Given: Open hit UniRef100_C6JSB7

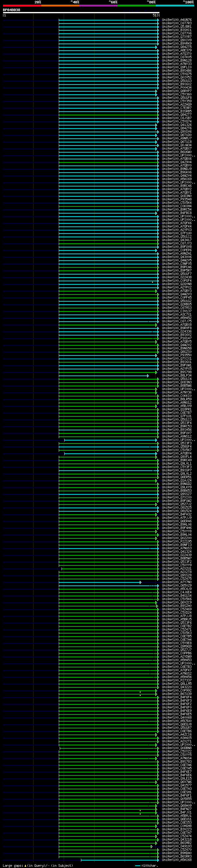Looking at the screenshot, I should pyautogui.click(x=176, y=118).
